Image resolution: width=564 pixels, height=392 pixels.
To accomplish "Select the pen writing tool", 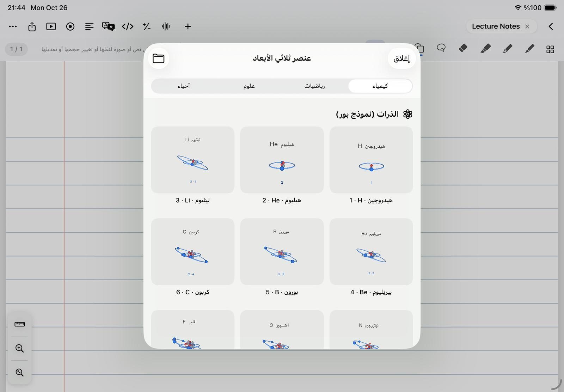I will pyautogui.click(x=529, y=49).
